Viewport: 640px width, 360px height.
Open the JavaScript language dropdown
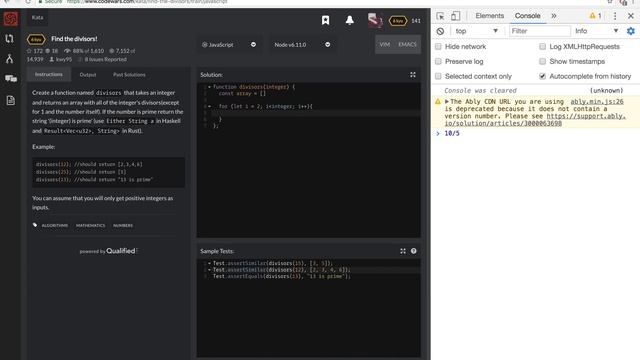(229, 44)
